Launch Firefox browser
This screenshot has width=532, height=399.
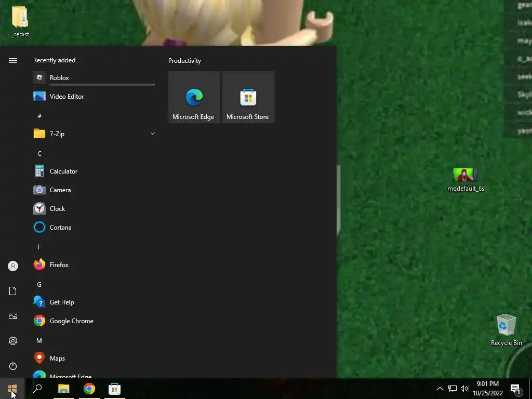coord(94,264)
